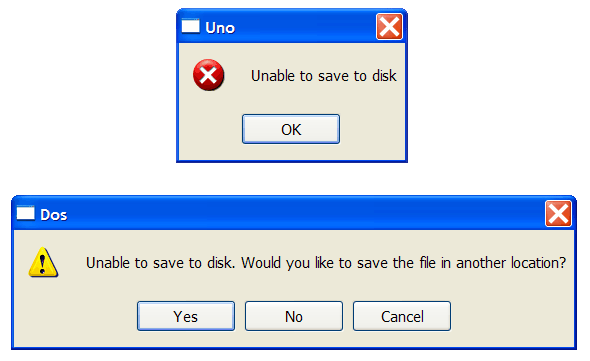Screen dimensions: 590x361
Task: Choose No in the Dos dialog
Action: 294,316
